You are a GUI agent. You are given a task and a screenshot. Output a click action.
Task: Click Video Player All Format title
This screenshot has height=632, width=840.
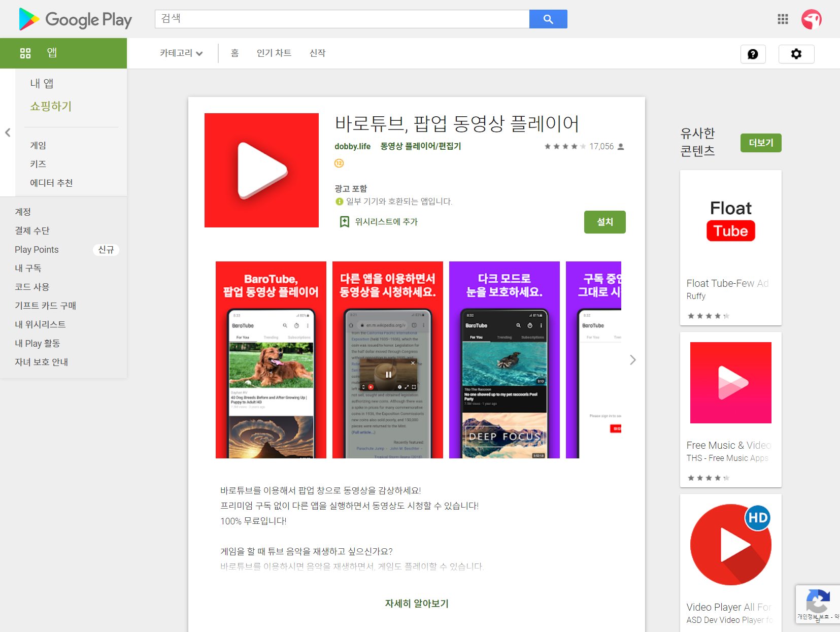(729, 607)
